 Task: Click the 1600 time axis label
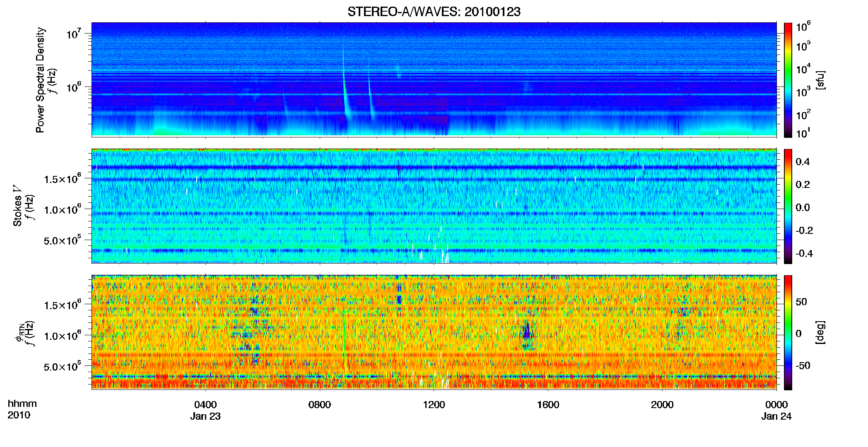click(x=548, y=405)
